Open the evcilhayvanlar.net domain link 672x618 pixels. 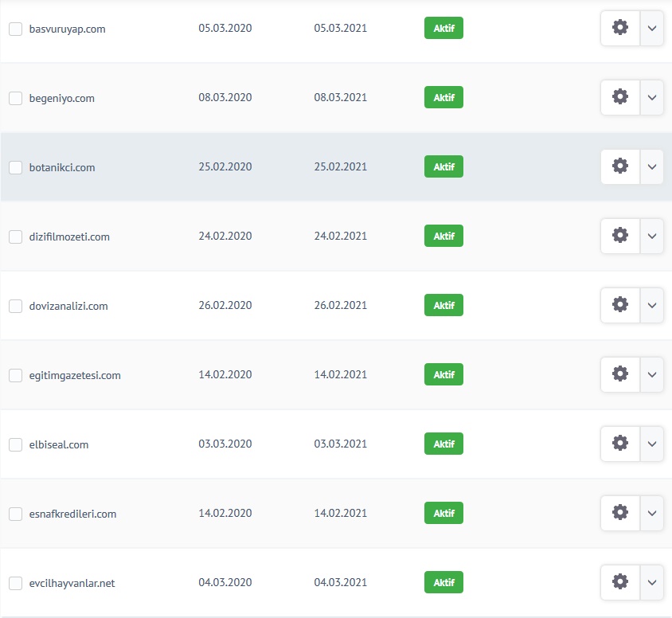click(x=72, y=583)
